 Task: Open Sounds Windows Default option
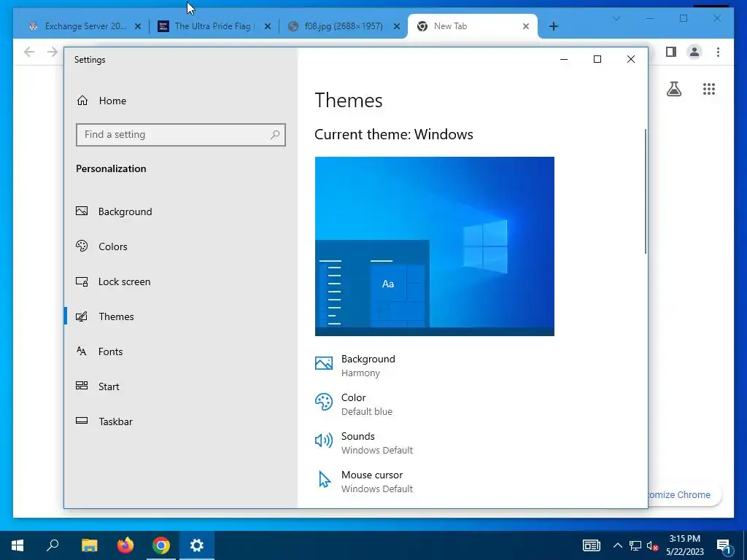click(364, 443)
